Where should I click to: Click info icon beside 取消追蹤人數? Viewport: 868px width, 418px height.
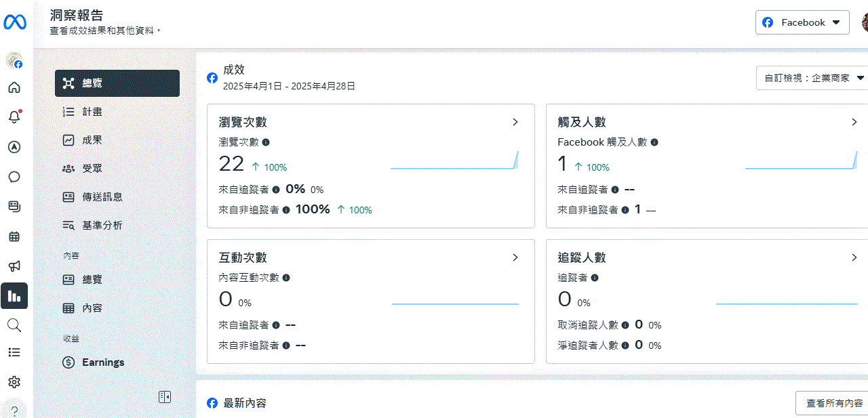click(625, 325)
